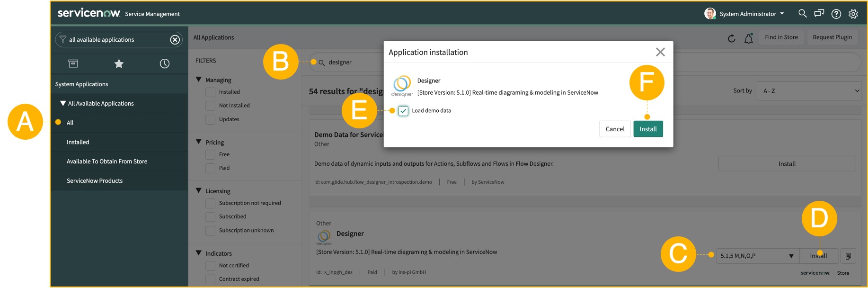Screen dimensions: 868x288
Task: Open the Connect chat sidebar icon
Action: (x=819, y=14)
